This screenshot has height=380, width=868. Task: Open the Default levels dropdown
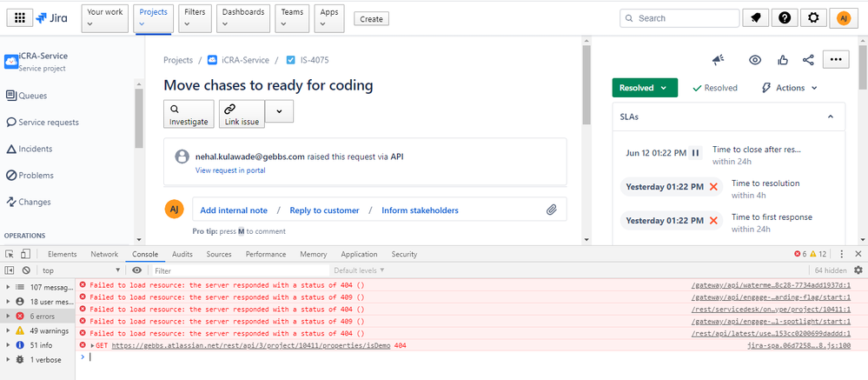click(x=359, y=270)
